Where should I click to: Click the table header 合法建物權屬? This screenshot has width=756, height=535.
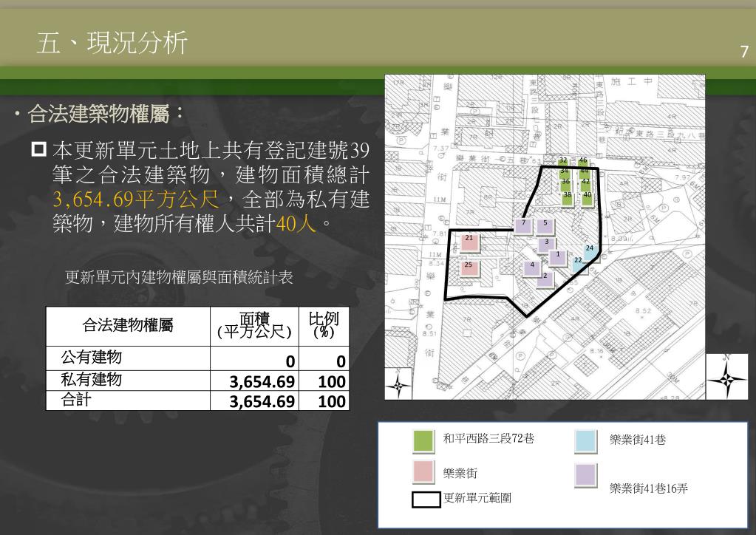point(128,325)
